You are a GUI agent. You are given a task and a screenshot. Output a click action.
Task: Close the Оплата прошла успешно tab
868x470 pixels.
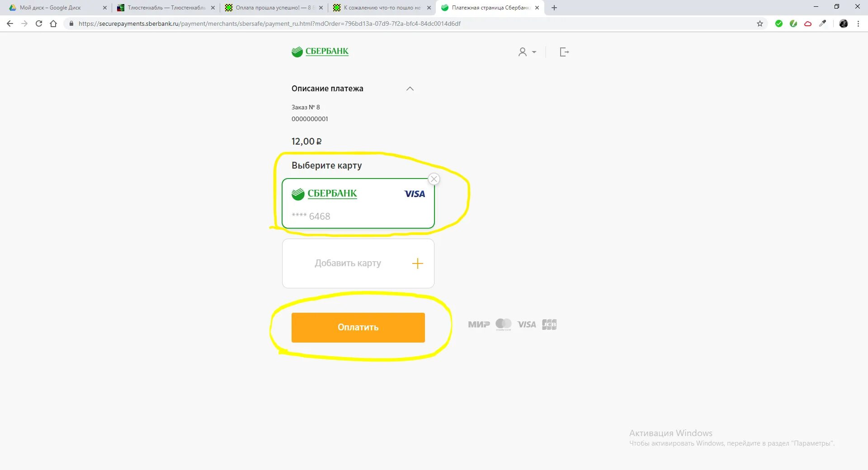click(321, 8)
